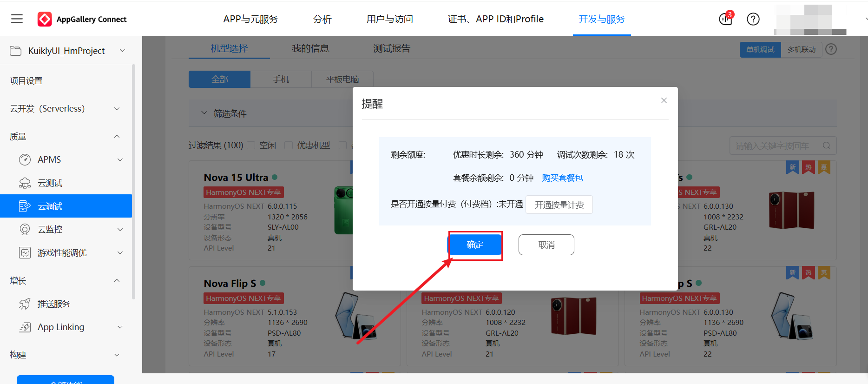Screen dimensions: 868x384
Task: Select 单机调试 mode button
Action: tap(760, 49)
